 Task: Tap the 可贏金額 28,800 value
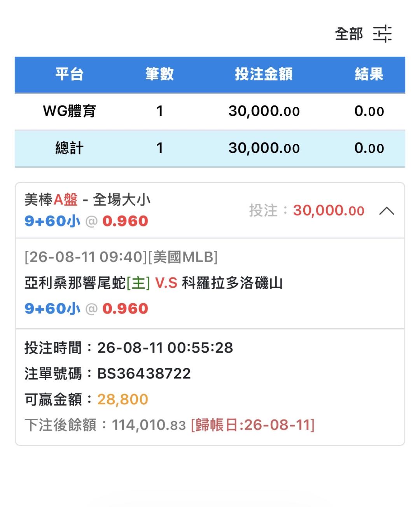click(122, 399)
